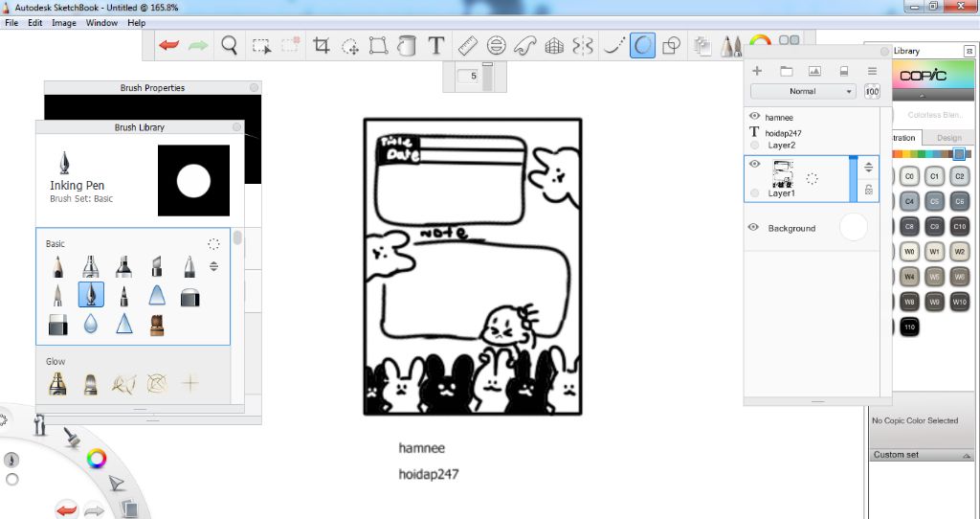The width and height of the screenshot is (980, 519).
Task: Click the lagoon undo red arrow
Action: pos(66,509)
